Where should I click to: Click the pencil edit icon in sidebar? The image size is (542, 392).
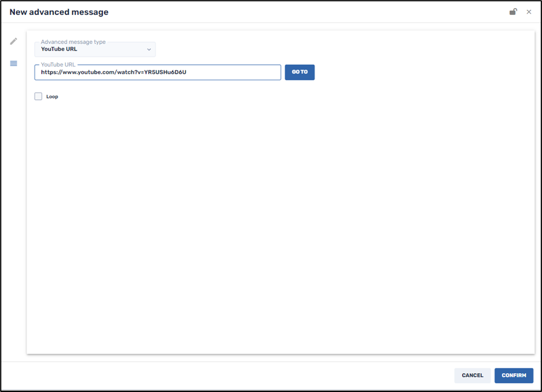coord(14,41)
